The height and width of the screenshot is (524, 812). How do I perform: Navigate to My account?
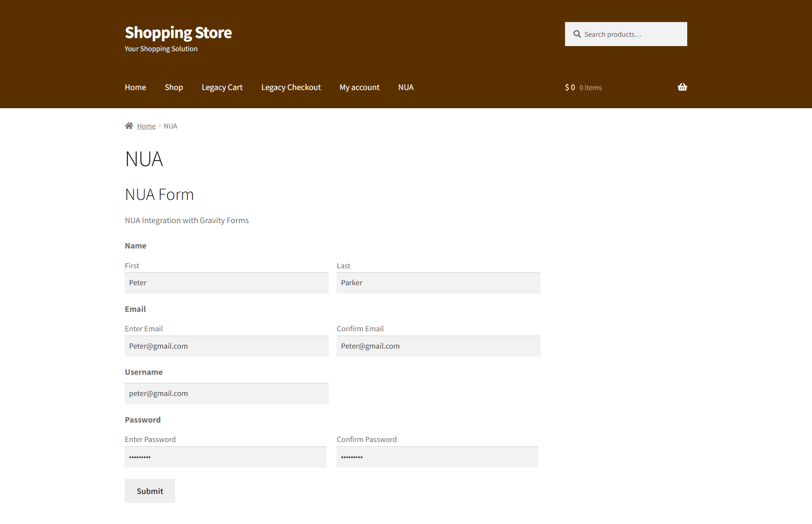pos(359,87)
